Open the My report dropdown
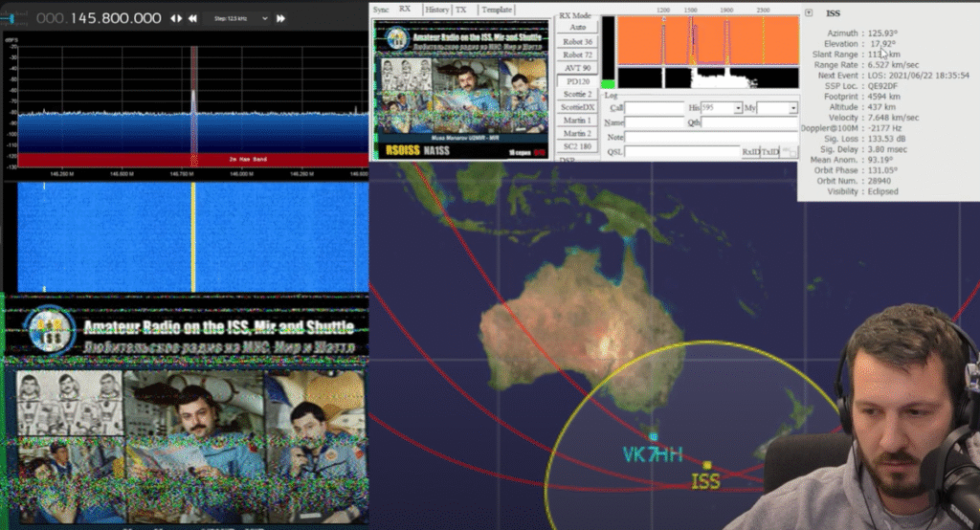Image resolution: width=980 pixels, height=530 pixels. coord(793,108)
